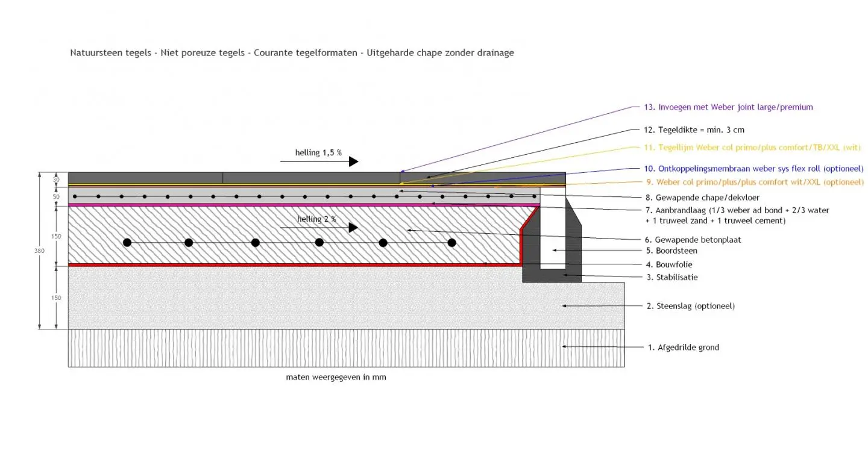Click the '1. Afgedrilde grond' label
This screenshot has height=465, width=868.
(x=682, y=347)
